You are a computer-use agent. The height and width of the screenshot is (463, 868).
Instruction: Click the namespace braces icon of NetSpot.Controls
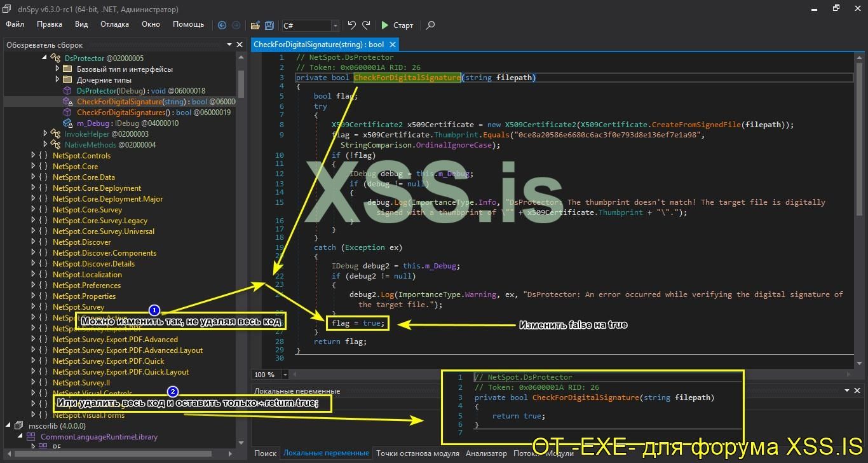(x=43, y=156)
